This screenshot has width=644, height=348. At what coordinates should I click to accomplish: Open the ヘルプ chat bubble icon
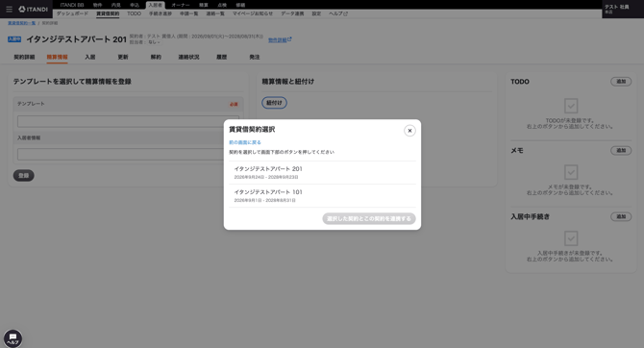point(12,338)
